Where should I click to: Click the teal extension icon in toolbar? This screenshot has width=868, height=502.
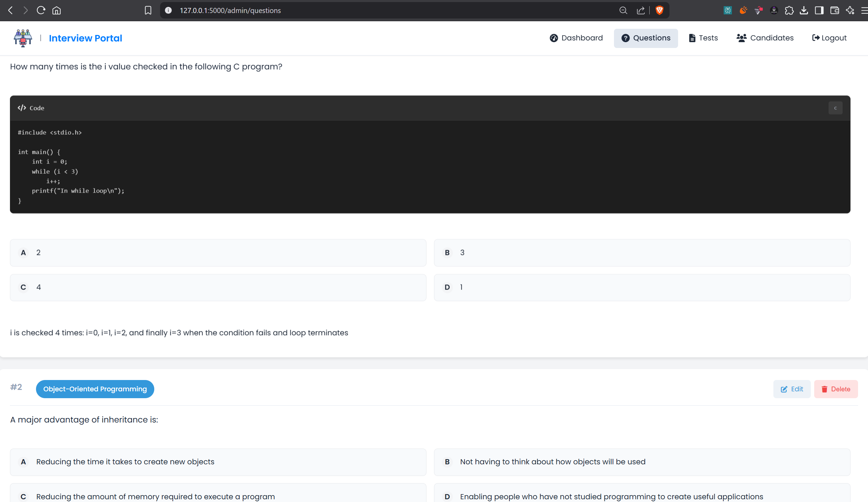[x=728, y=10]
